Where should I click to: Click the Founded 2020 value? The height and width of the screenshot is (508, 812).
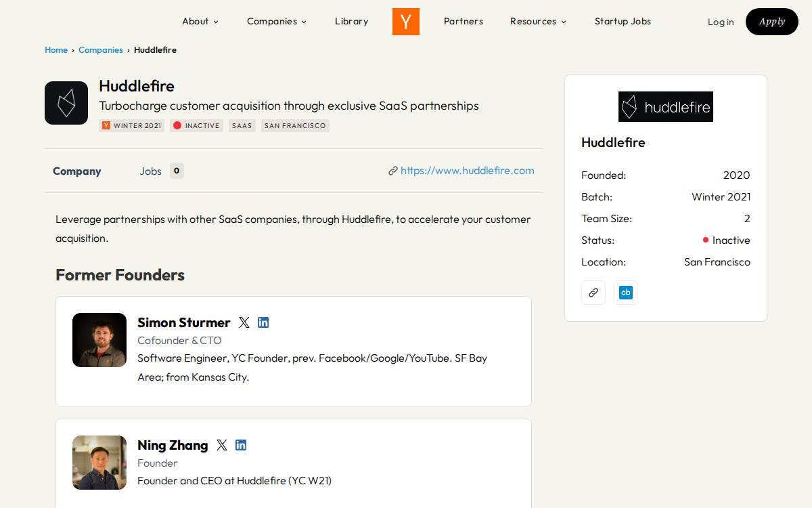pyautogui.click(x=736, y=175)
